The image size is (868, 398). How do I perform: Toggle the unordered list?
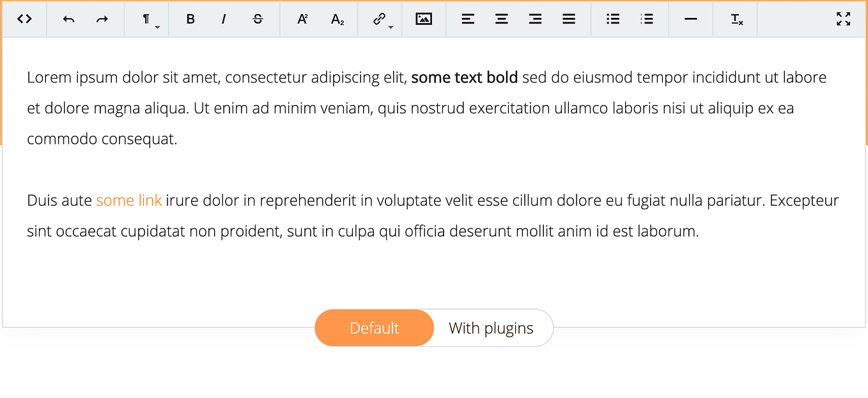612,19
